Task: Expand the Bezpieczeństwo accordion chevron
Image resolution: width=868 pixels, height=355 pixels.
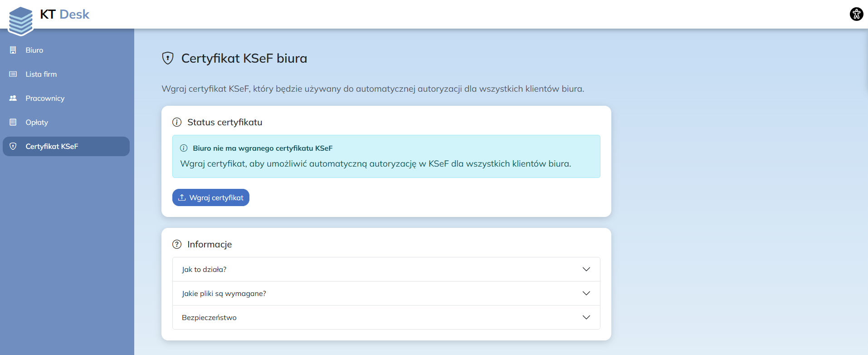Action: (586, 317)
